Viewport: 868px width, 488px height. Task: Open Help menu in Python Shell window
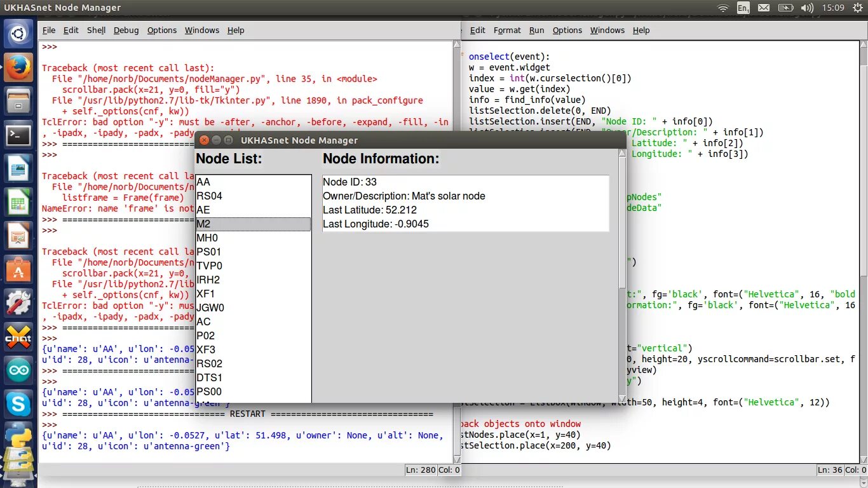[x=236, y=30]
